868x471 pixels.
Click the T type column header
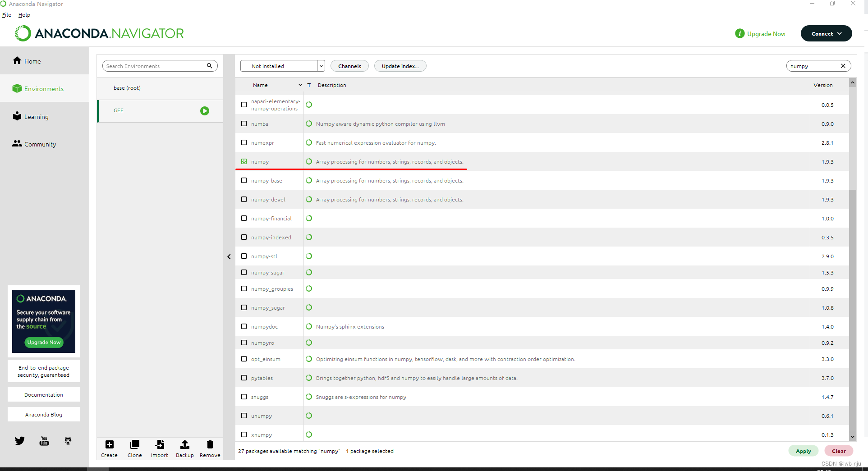click(x=309, y=85)
